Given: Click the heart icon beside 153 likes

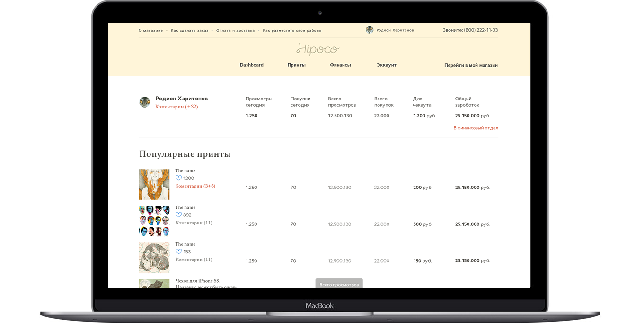Looking at the screenshot, I should pyautogui.click(x=178, y=251).
